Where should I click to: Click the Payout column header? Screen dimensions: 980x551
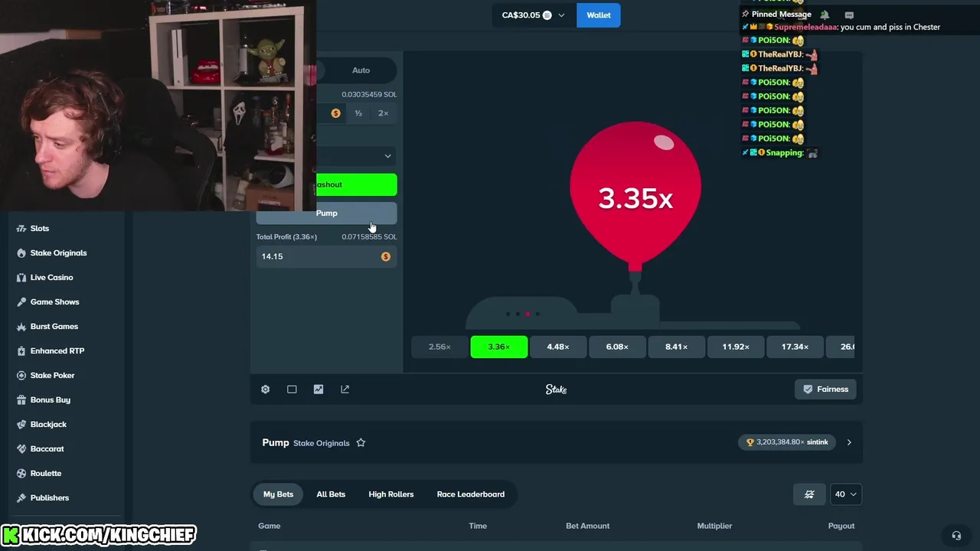(841, 526)
